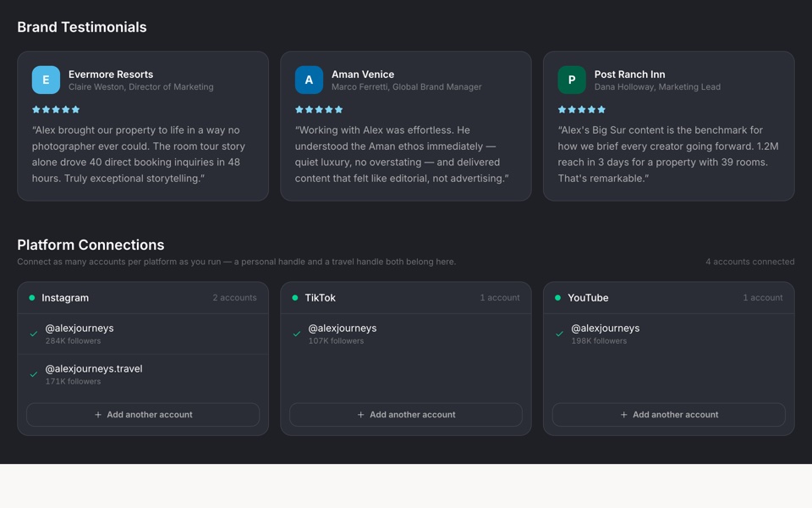Screen dimensions: 812x508
Task: Click the TikTok '1 account' count
Action: pos(500,297)
